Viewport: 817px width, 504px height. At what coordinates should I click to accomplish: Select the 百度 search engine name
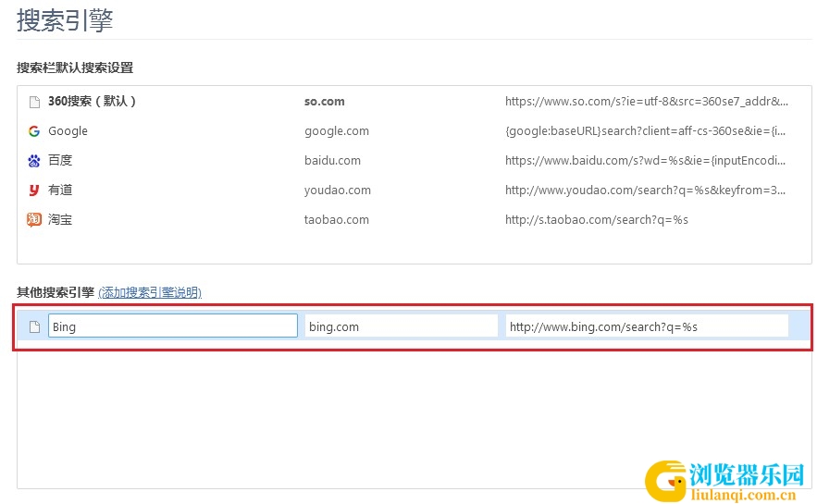[x=60, y=160]
